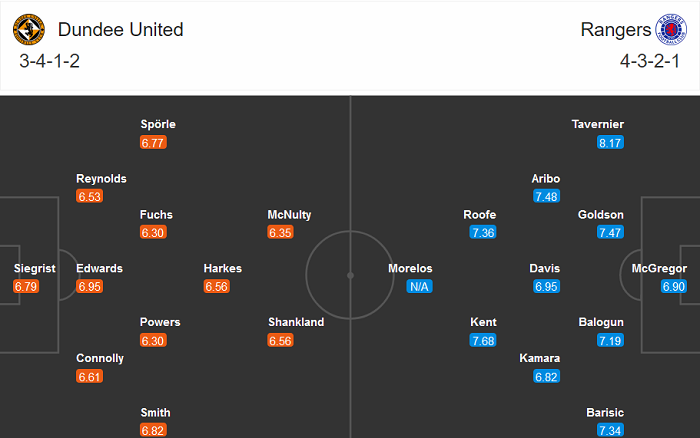Select goalkeeper McGregor's name
The height and width of the screenshot is (438, 700).
(x=659, y=268)
